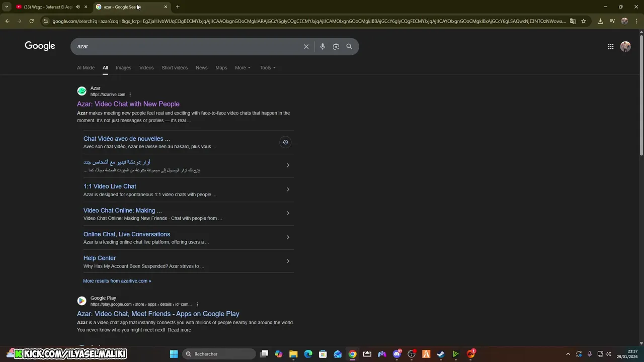The image size is (644, 362).
Task: Click the magnifier search submit icon
Action: coord(349,46)
